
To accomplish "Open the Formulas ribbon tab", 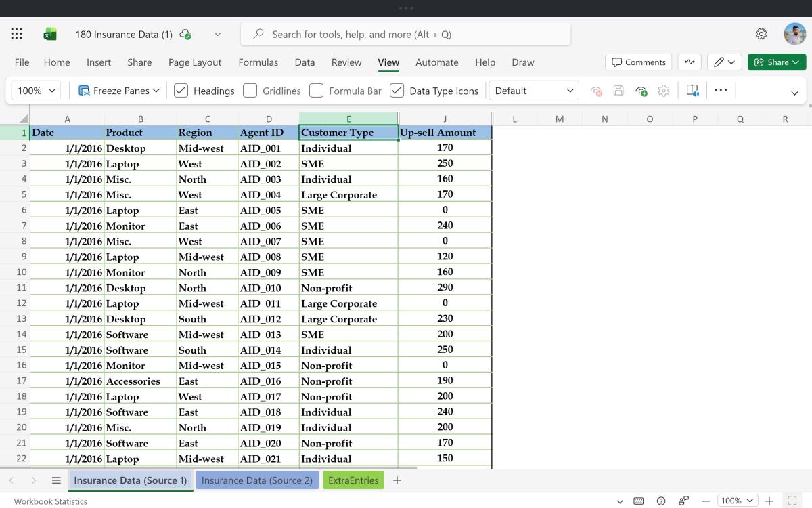I will [x=258, y=62].
